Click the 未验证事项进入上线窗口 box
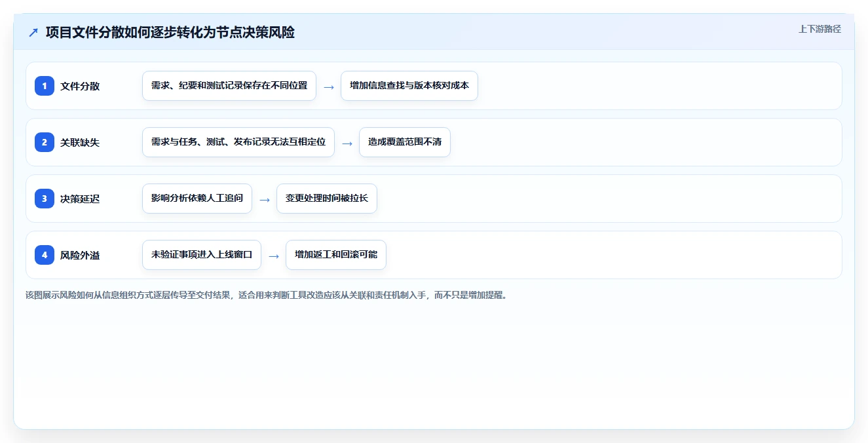Image resolution: width=868 pixels, height=443 pixels. pyautogui.click(x=202, y=255)
